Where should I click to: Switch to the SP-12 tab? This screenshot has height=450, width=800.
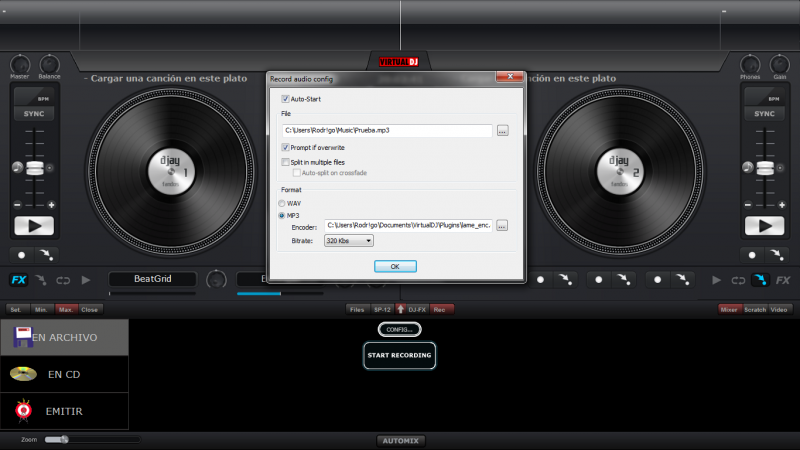[x=382, y=310]
